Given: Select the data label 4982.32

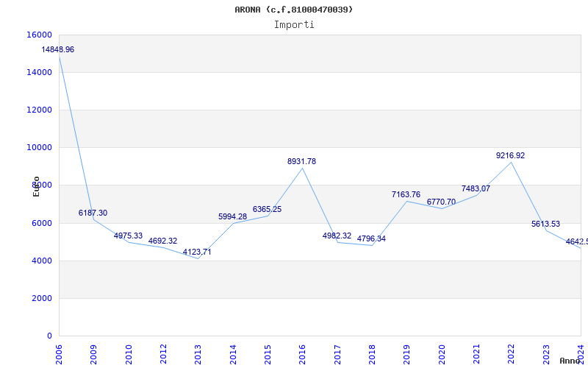Looking at the screenshot, I should coord(337,236).
